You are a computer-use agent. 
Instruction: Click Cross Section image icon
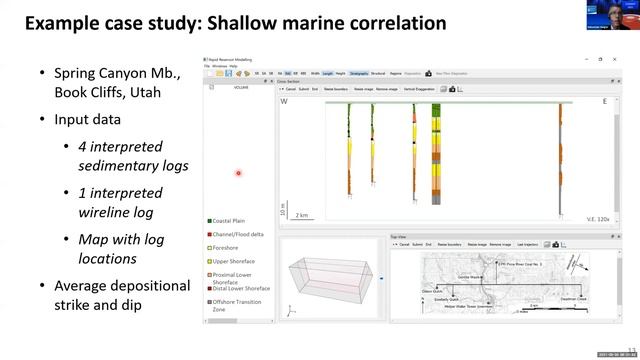[444, 89]
